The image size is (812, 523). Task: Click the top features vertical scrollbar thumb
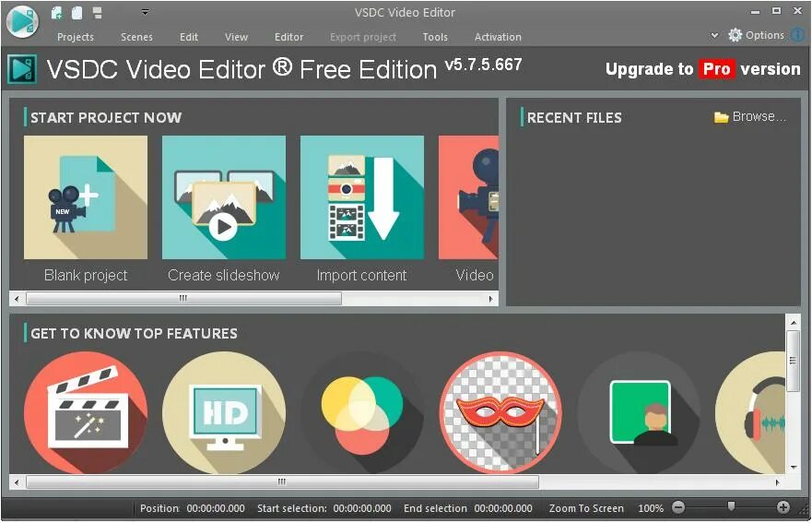[x=794, y=361]
